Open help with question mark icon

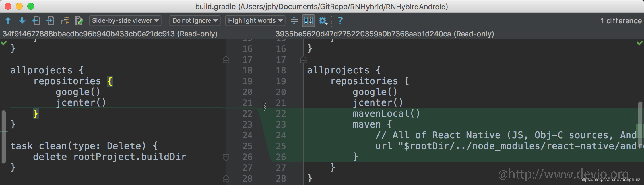(x=340, y=20)
